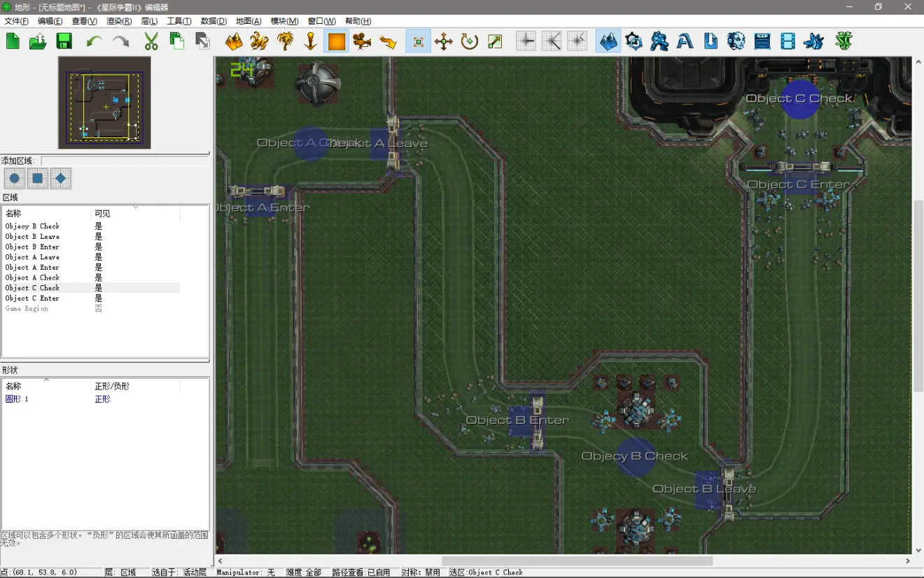
Task: Select Object C Enter in region list
Action: pyautogui.click(x=91, y=298)
